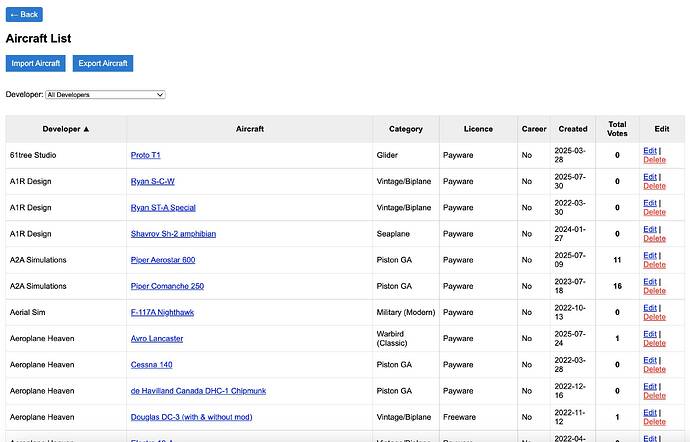690x442 pixels.
Task: Edit the Proto T1 entry
Action: click(650, 151)
